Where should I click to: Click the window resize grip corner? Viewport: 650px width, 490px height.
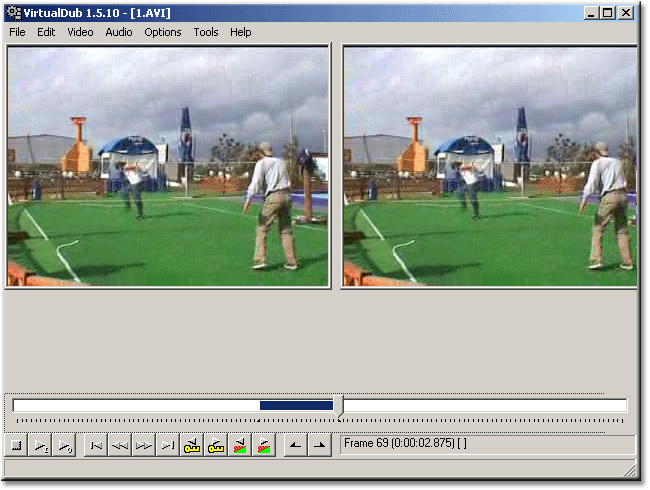(x=631, y=470)
